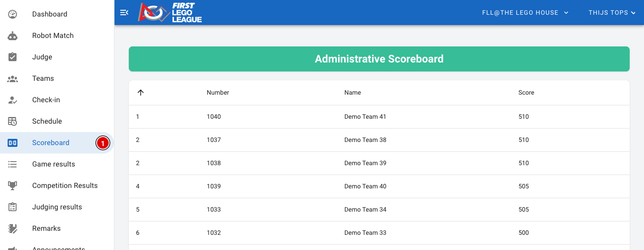Click the Scoreboard score icon
Screen dimensions: 644x250
13,143
